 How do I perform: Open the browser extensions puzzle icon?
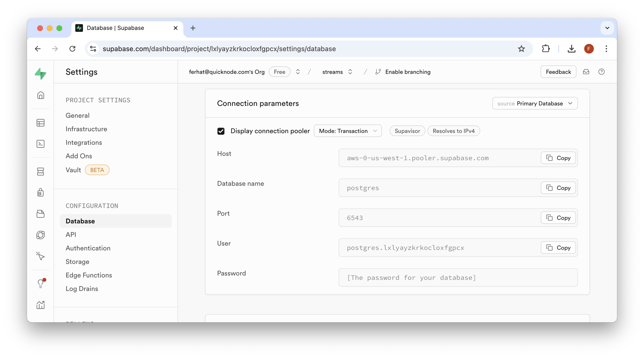(546, 49)
